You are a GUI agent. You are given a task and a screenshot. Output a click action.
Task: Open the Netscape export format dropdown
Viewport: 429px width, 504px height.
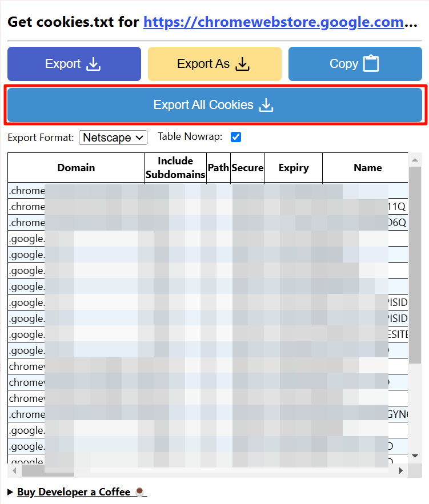point(113,138)
